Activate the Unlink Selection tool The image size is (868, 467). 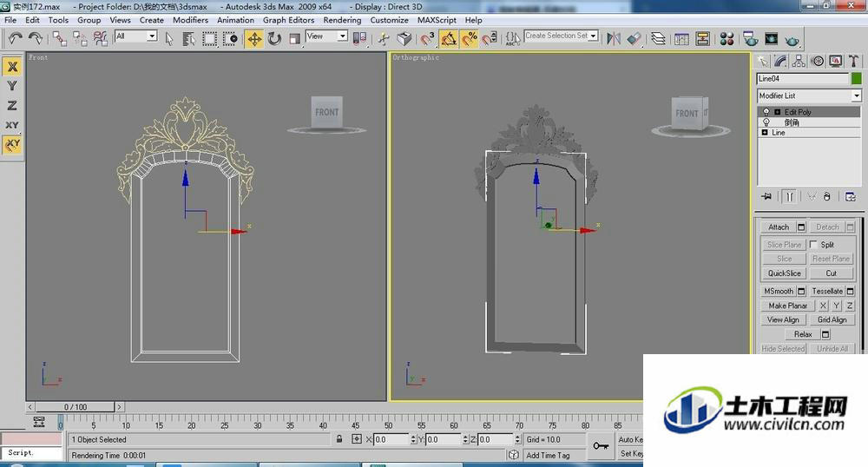coord(80,38)
